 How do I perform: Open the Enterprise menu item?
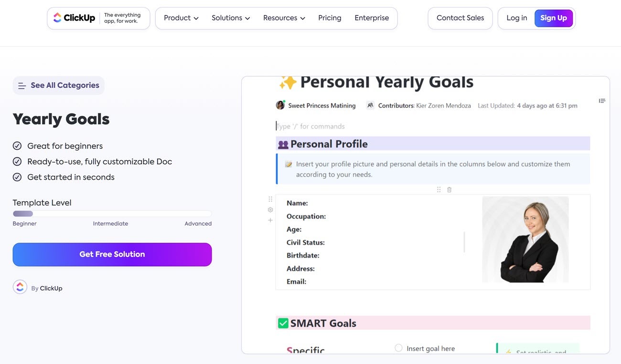[372, 18]
